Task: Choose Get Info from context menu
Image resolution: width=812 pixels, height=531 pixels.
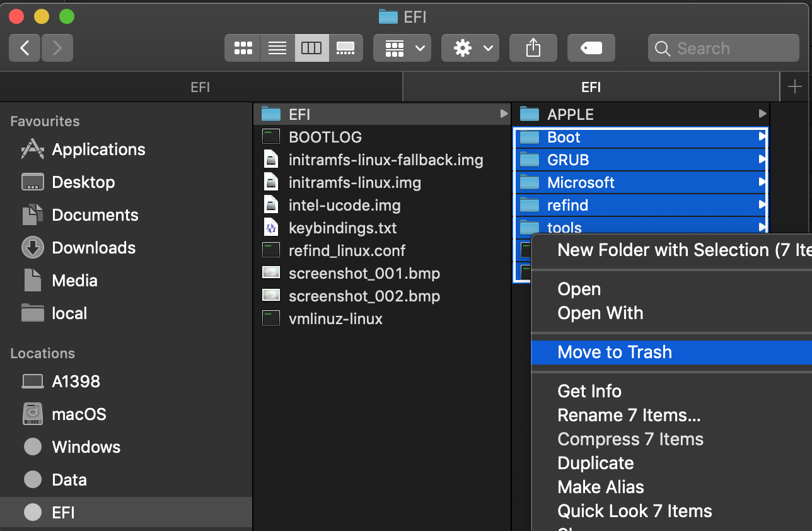Action: click(672, 392)
